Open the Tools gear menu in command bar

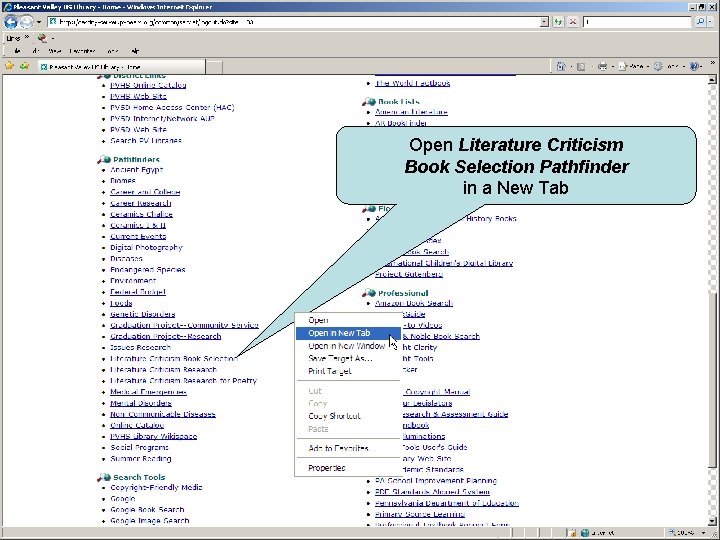668,67
